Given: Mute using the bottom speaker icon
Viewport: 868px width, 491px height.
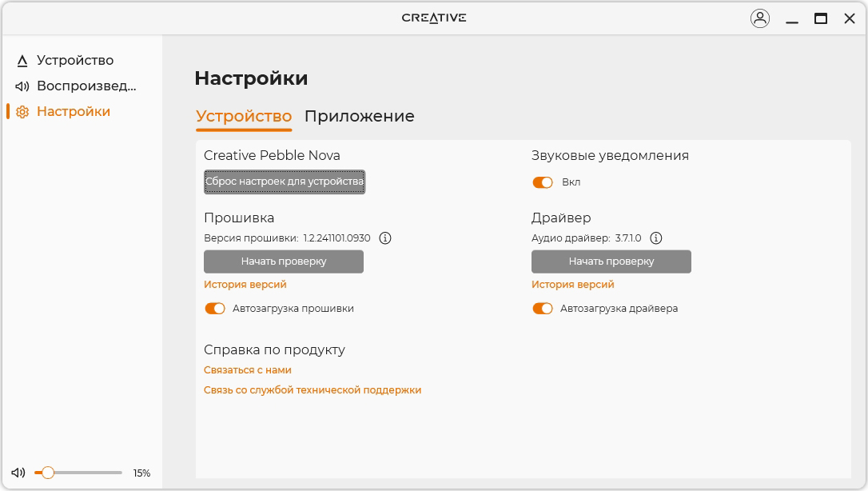Looking at the screenshot, I should point(18,473).
